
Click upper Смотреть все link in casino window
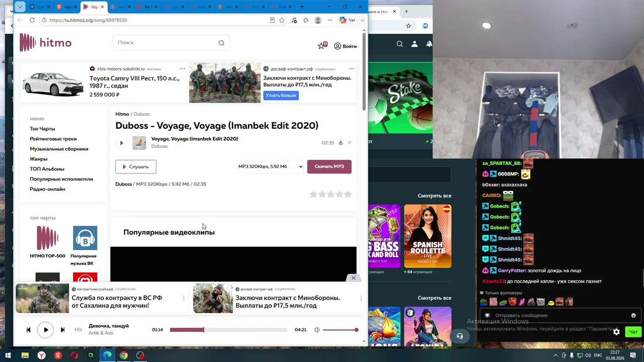435,196
